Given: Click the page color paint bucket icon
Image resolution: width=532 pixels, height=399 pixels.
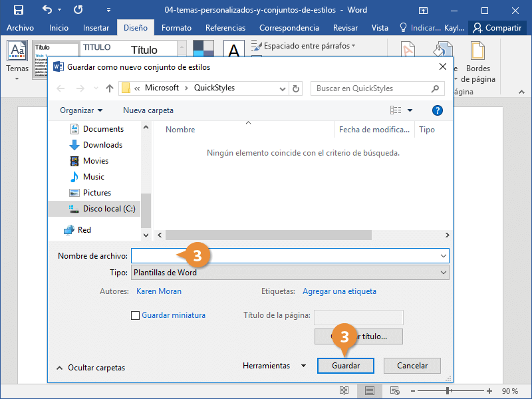Looking at the screenshot, I should [x=442, y=49].
